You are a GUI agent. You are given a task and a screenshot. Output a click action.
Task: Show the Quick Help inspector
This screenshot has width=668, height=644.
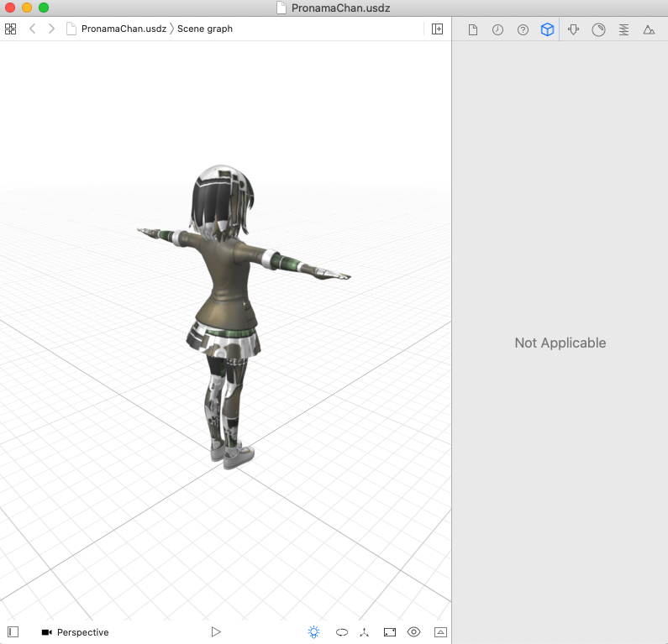coord(523,29)
